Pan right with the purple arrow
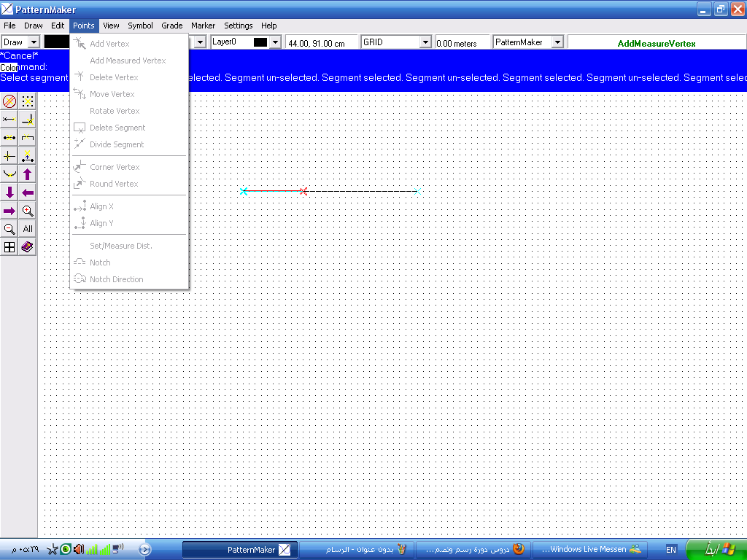Screen dimensions: 747x560 [9, 211]
